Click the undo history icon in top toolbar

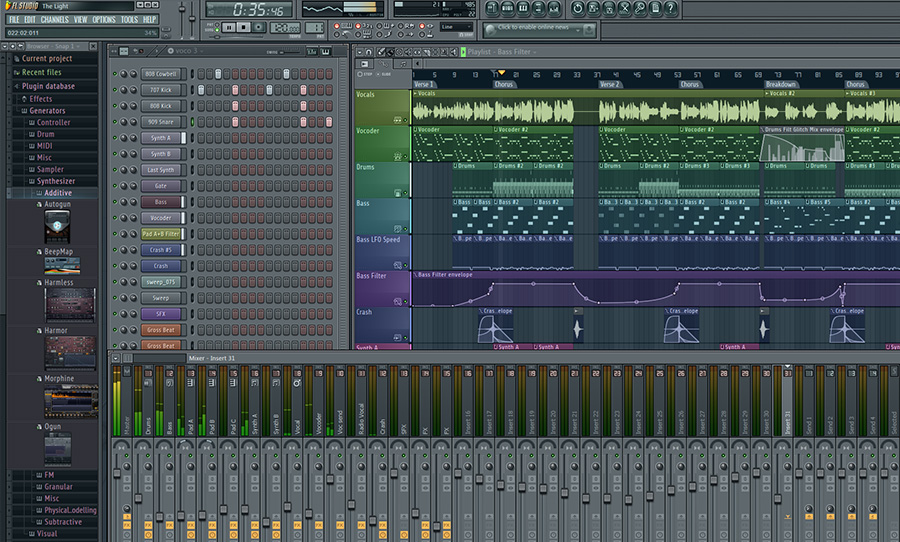pos(577,9)
